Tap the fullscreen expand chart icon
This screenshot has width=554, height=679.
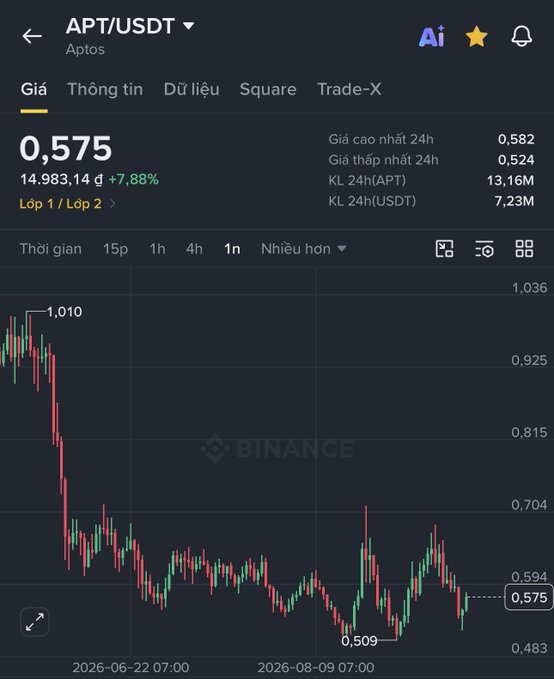click(x=35, y=622)
